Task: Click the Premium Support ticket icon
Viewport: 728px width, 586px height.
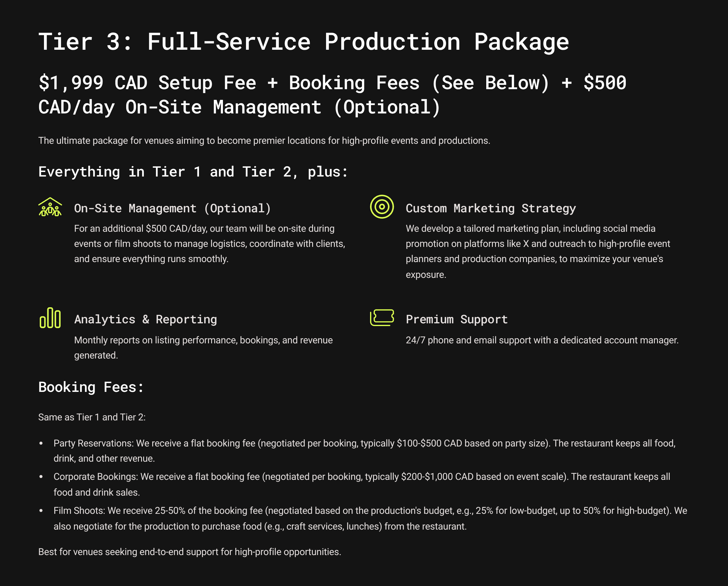Action: [382, 318]
